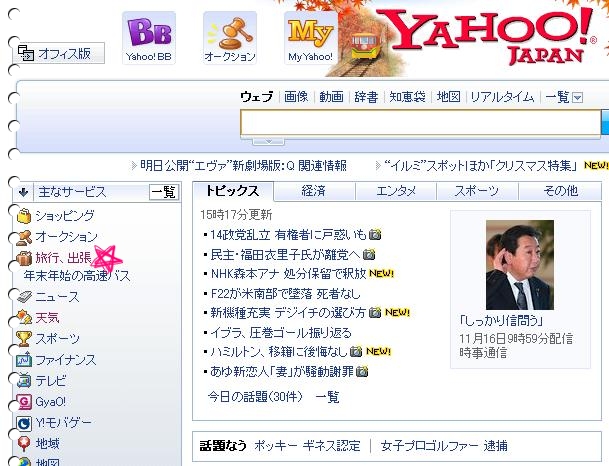Select the 動画 search tab

click(x=331, y=97)
